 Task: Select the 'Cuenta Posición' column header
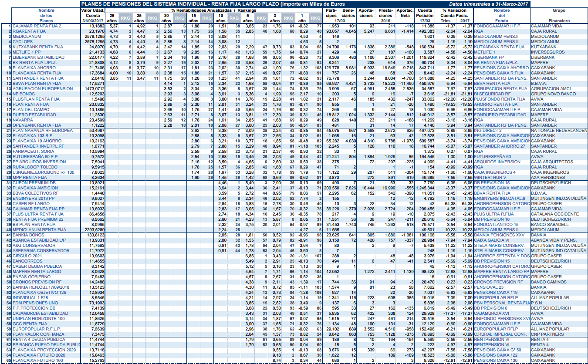coord(425,13)
